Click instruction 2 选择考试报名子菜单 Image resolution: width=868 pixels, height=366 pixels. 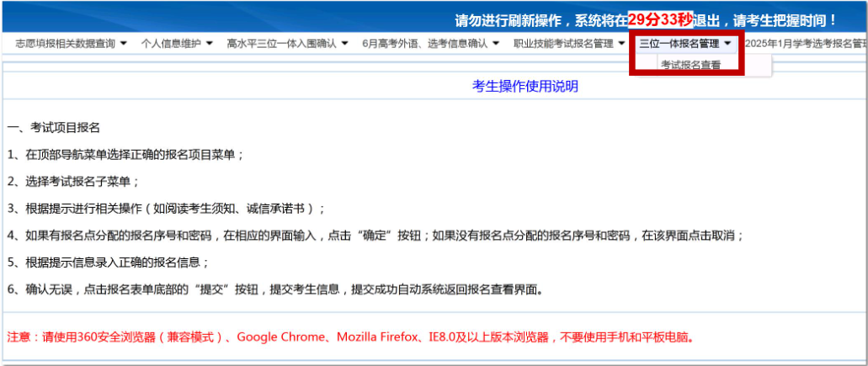[x=73, y=182]
